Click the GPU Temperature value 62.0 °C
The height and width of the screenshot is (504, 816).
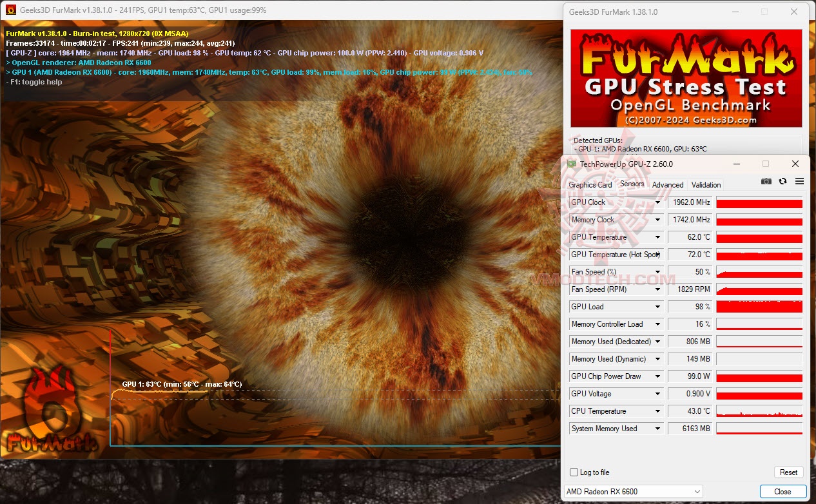(690, 237)
